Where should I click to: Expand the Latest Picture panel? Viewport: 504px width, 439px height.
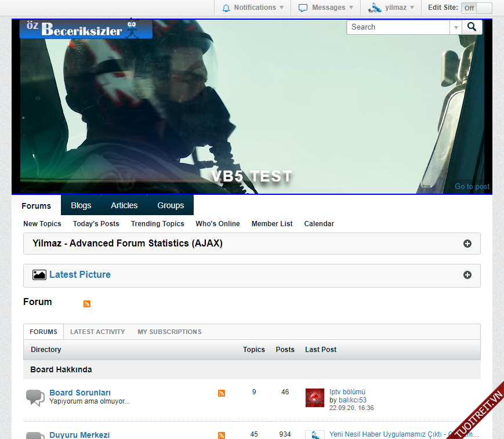point(467,275)
